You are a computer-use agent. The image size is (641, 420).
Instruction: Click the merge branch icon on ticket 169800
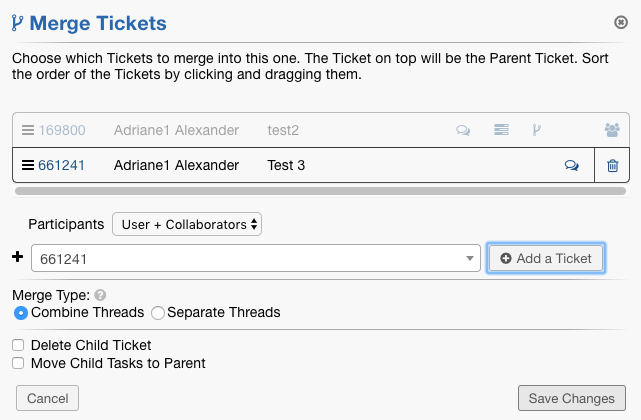point(537,130)
